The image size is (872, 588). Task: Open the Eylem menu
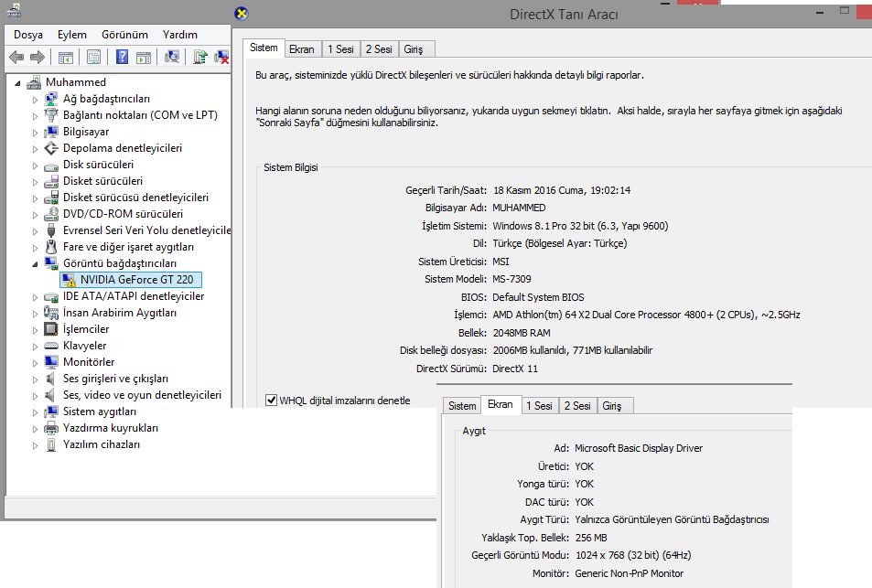coord(72,35)
